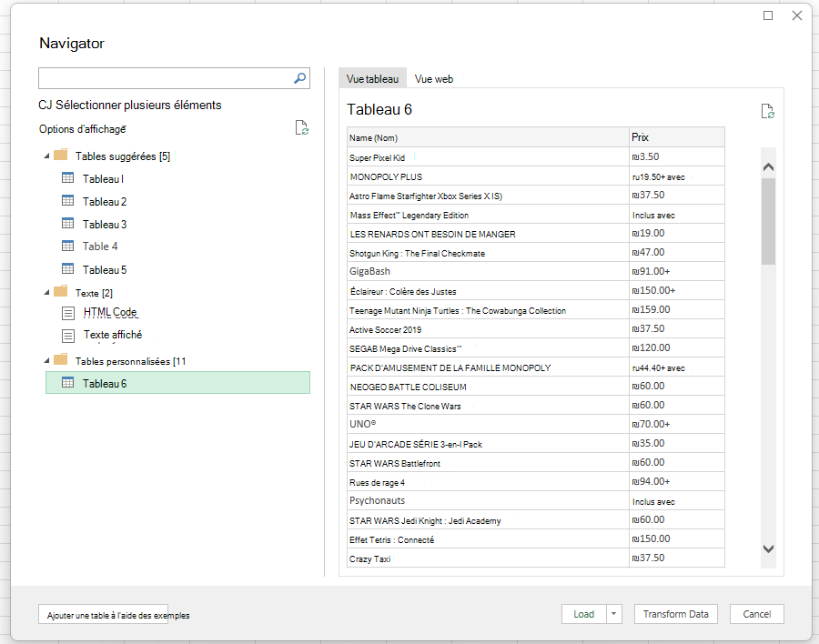Click the Tables suggérées folder icon
This screenshot has width=819, height=644.
[61, 155]
